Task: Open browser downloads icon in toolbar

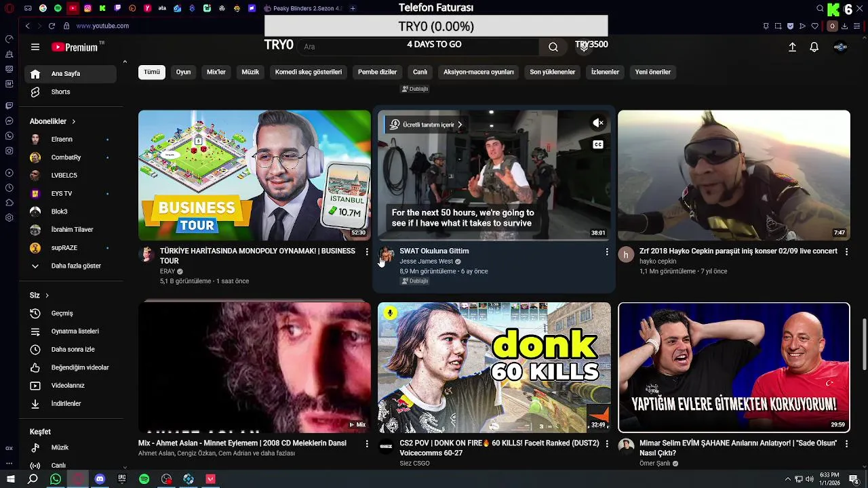Action: (x=846, y=26)
